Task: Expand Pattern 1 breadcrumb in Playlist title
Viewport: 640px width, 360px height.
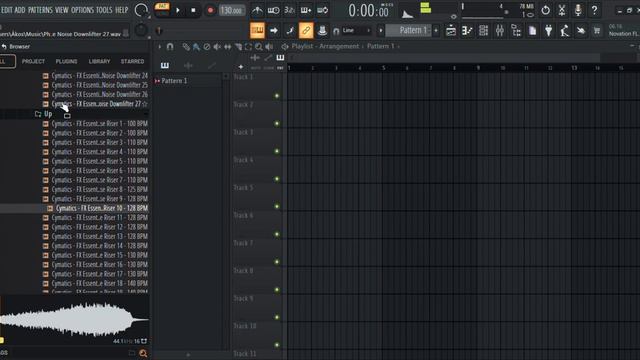Action: pos(381,46)
